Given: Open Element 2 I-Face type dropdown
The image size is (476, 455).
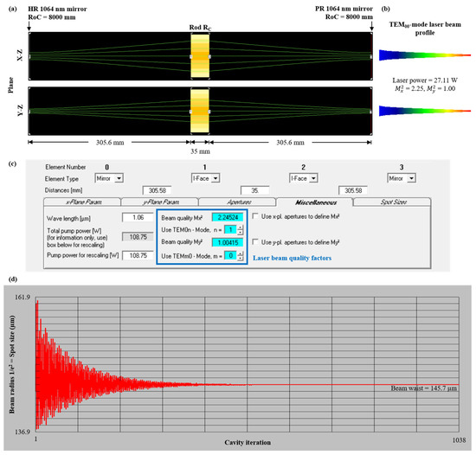Looking at the screenshot, I should [313, 178].
